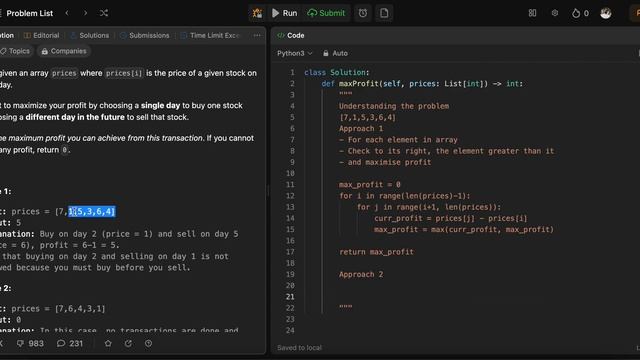Click line number 21 in the editor
Viewport: 640px width, 360px height.
pos(290,297)
